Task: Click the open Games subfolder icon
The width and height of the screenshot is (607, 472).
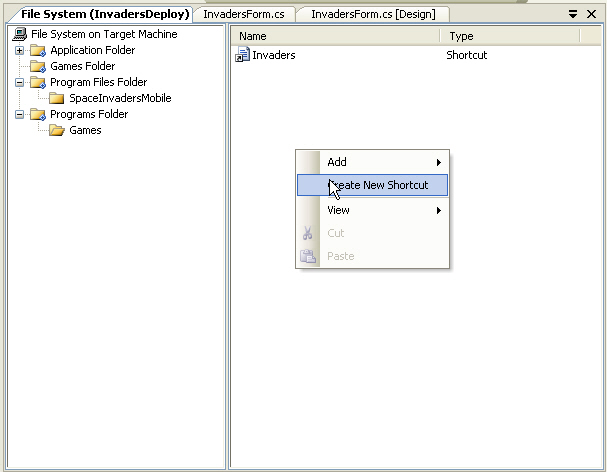Action: 57,130
